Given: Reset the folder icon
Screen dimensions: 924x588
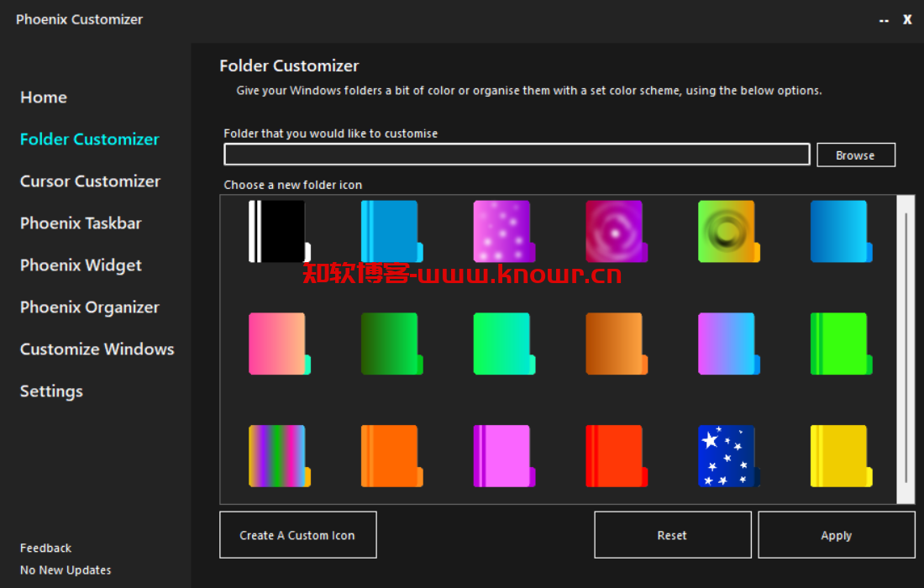Looking at the screenshot, I should tap(672, 535).
